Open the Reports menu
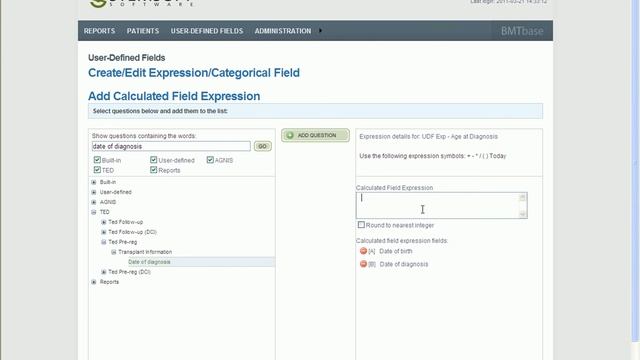The height and width of the screenshot is (360, 640). point(99,31)
